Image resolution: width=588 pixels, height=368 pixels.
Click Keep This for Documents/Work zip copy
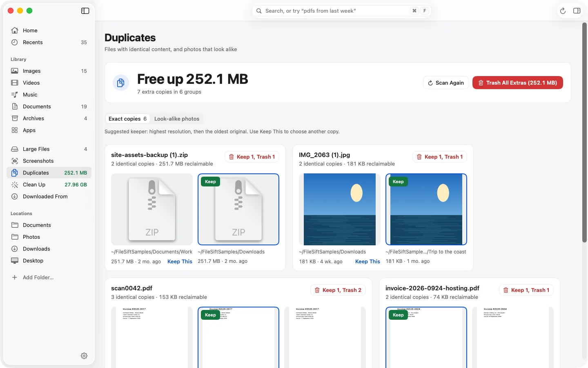pyautogui.click(x=180, y=261)
